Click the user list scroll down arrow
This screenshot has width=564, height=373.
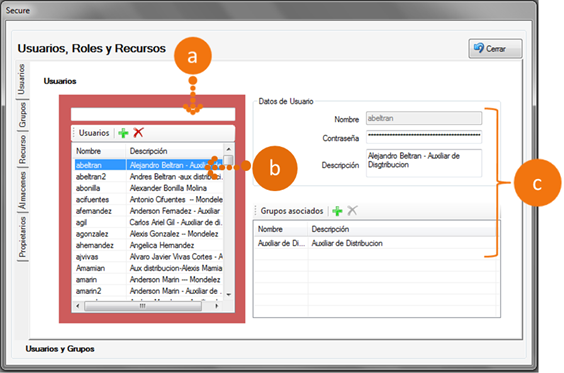click(228, 295)
